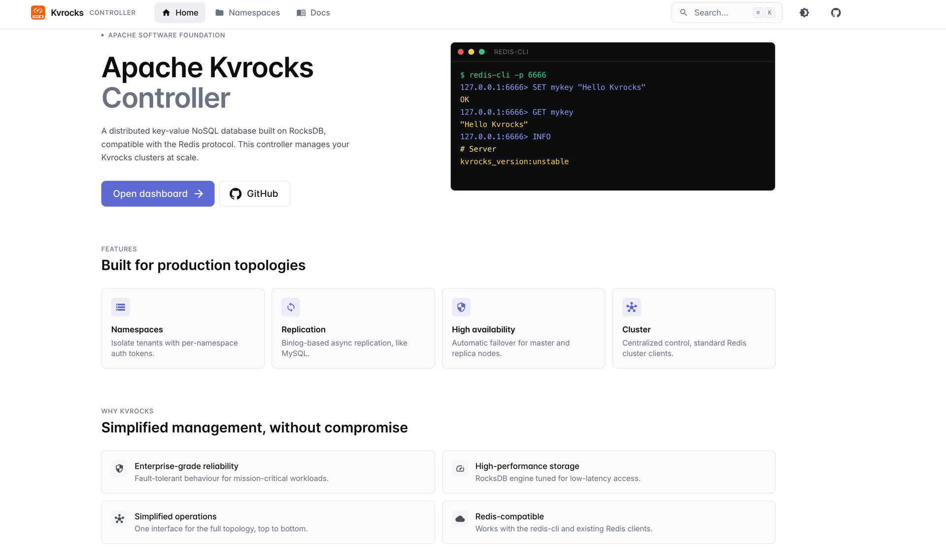Select the Namespaces feature card title
The width and height of the screenshot is (946, 560).
[x=137, y=329]
